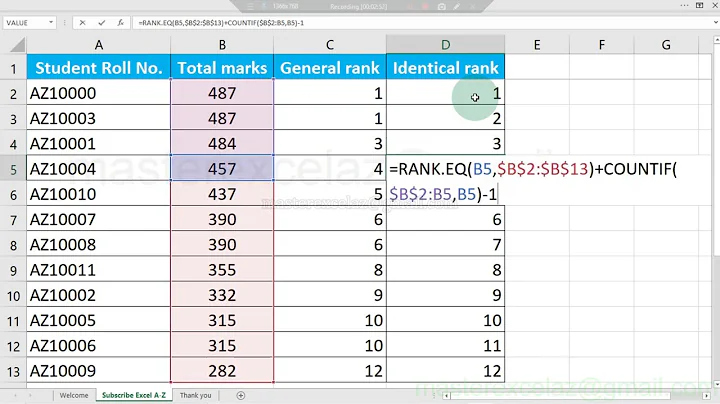Click the Select All corner triangle
The height and width of the screenshot is (404, 720).
pyautogui.click(x=17, y=45)
